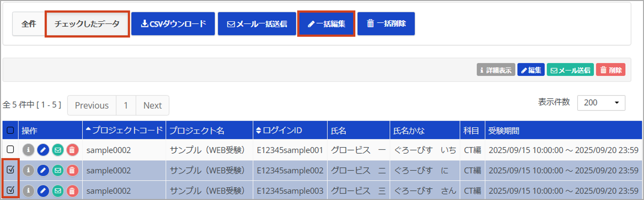Click name cell グロービス 一
The width and height of the screenshot is (644, 200).
358,150
